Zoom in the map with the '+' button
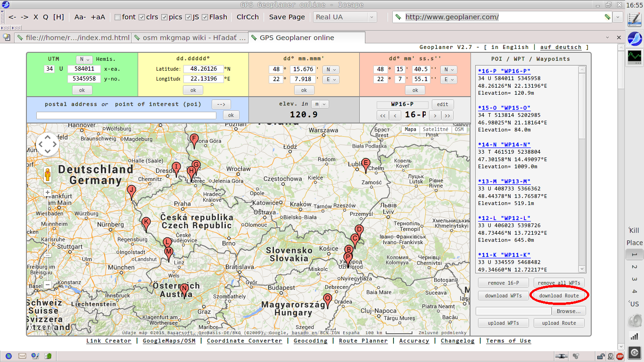 point(48,192)
